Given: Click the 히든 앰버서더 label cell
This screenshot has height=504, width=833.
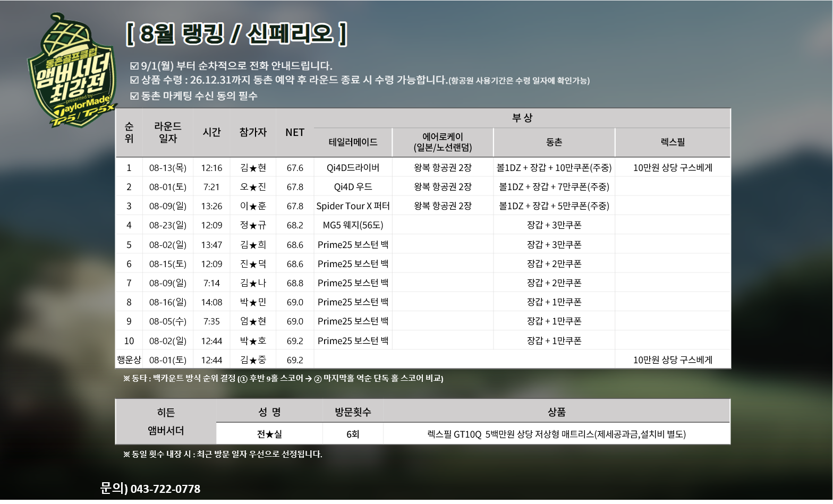Looking at the screenshot, I should [166, 422].
